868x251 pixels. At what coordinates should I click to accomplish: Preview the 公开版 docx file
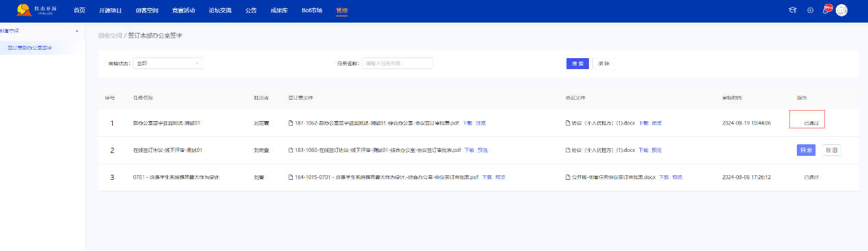coord(677,176)
